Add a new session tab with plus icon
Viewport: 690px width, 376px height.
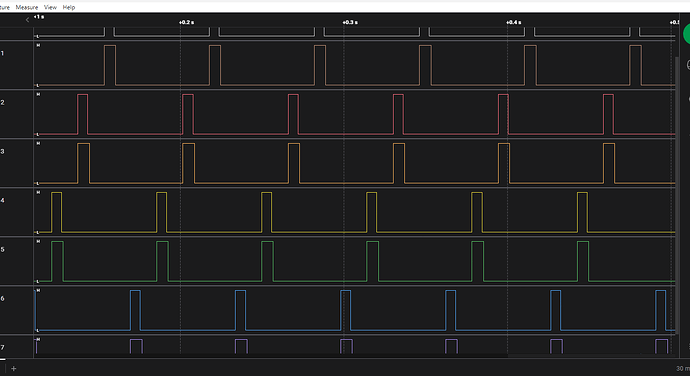coord(14,369)
